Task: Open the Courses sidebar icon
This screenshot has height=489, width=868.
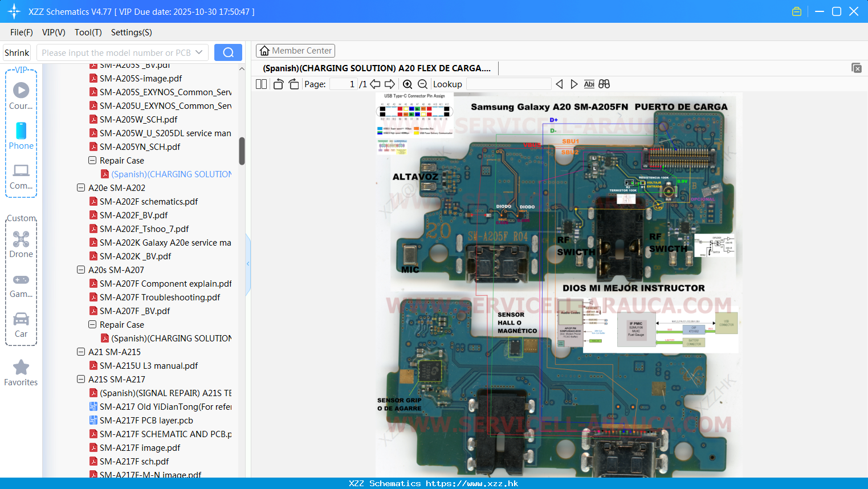Action: (x=21, y=96)
